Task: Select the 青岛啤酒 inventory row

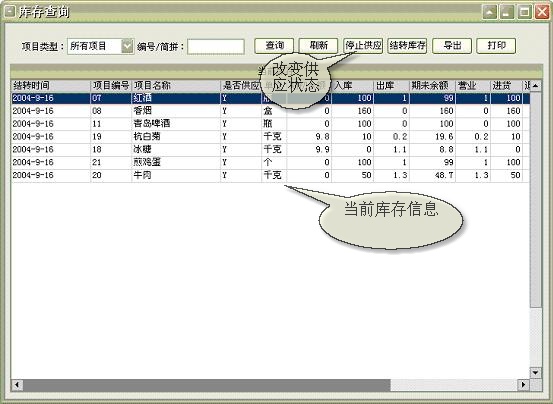Action: pos(270,124)
